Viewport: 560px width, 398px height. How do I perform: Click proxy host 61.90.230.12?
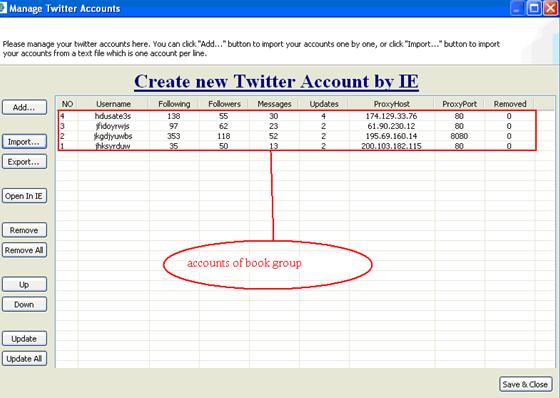tap(391, 126)
